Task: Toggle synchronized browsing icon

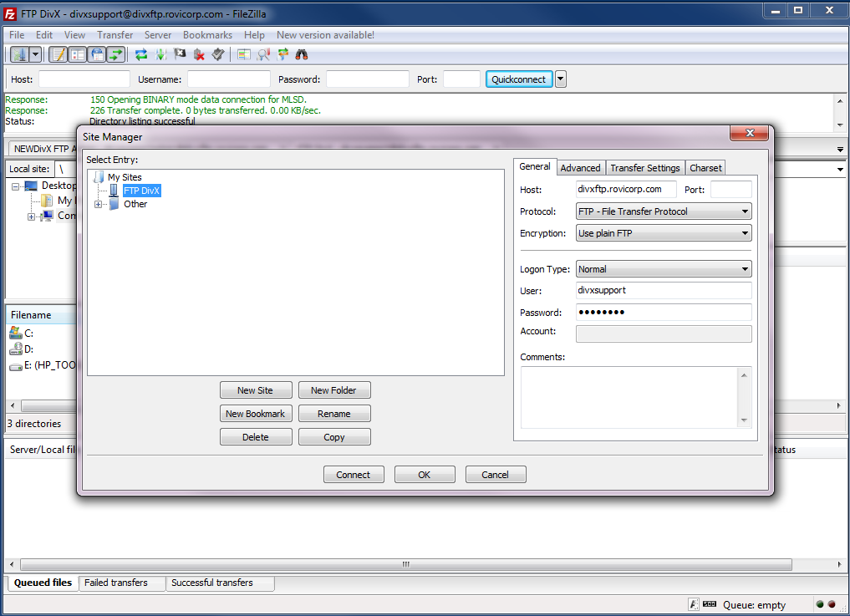Action: (282, 54)
